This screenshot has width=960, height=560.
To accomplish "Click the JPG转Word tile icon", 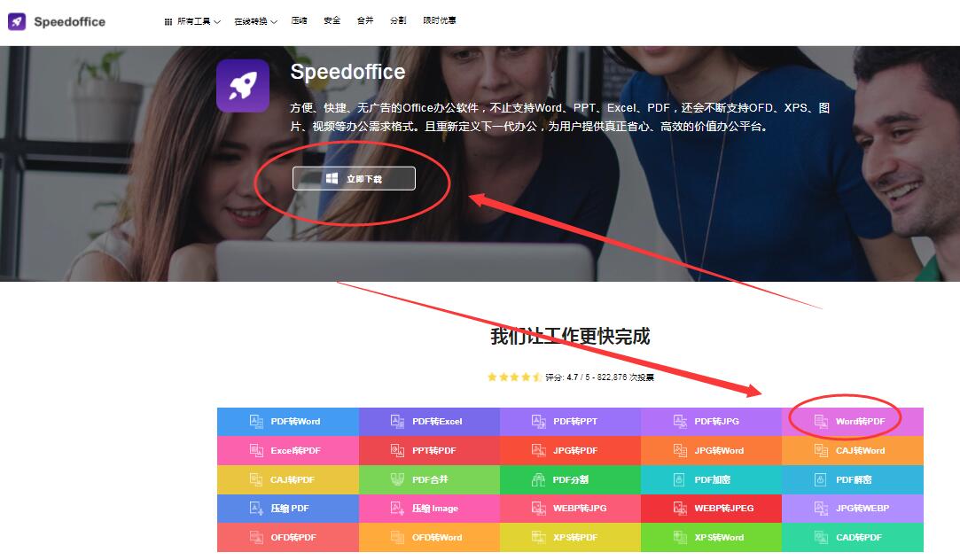I will click(680, 450).
